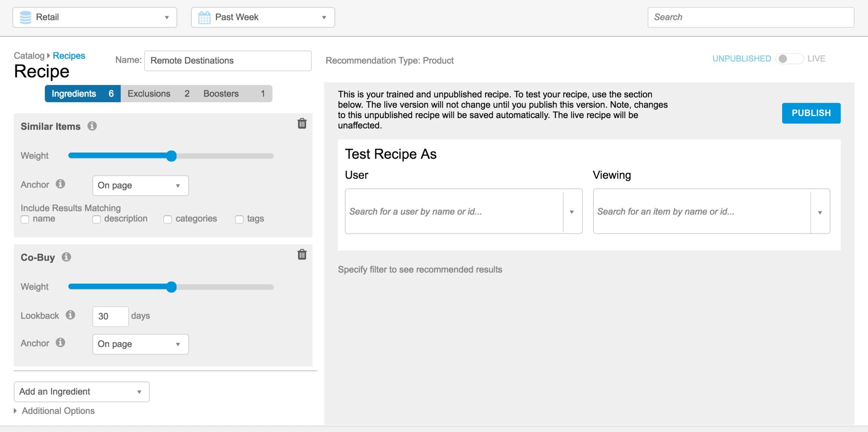Click the info icon next to Similar Items
This screenshot has width=868, height=432.
tap(92, 126)
